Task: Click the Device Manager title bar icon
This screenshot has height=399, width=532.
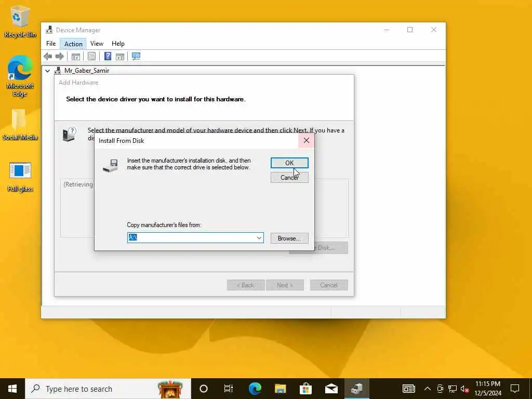Action: click(x=49, y=30)
